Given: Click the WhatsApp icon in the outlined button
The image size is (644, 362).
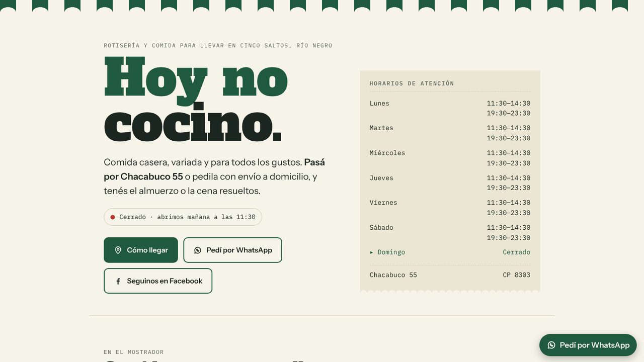Looking at the screenshot, I should click(198, 250).
